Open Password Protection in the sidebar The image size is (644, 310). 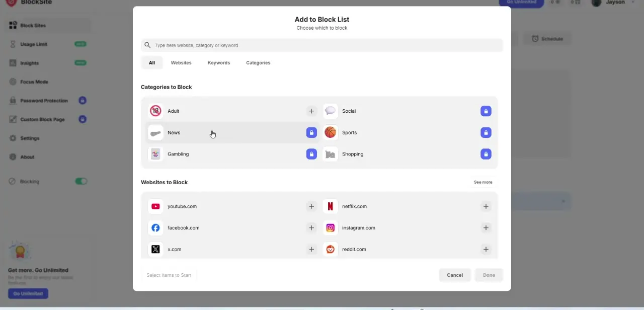48,101
